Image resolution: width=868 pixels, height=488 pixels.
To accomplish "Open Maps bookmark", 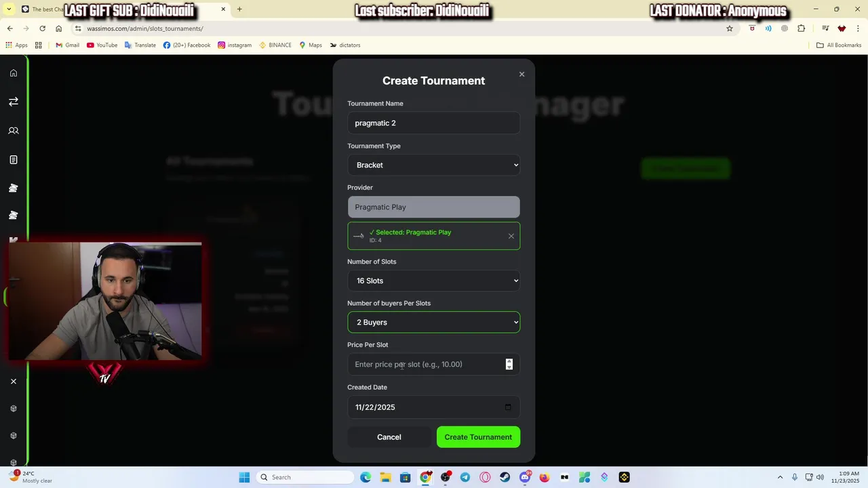I will click(311, 45).
